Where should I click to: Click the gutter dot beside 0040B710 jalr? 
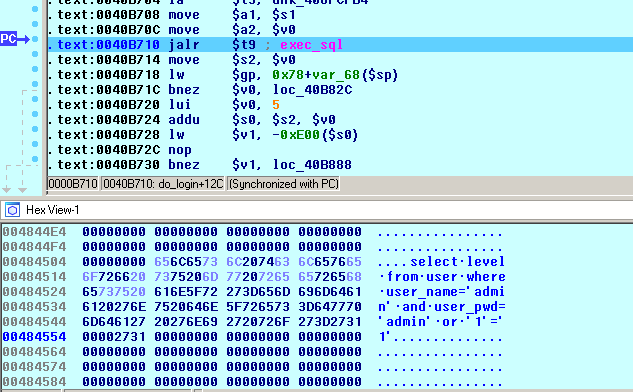coord(35,39)
